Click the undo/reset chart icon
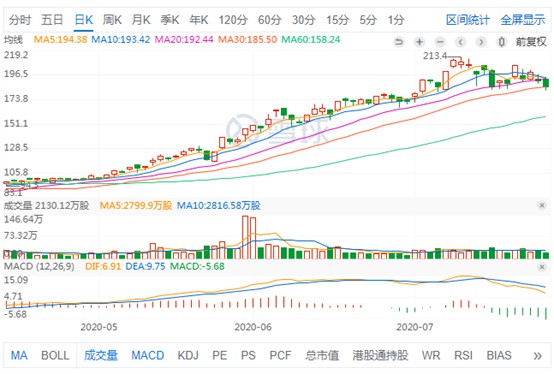Viewport: 554px width, 374px height. point(399,42)
